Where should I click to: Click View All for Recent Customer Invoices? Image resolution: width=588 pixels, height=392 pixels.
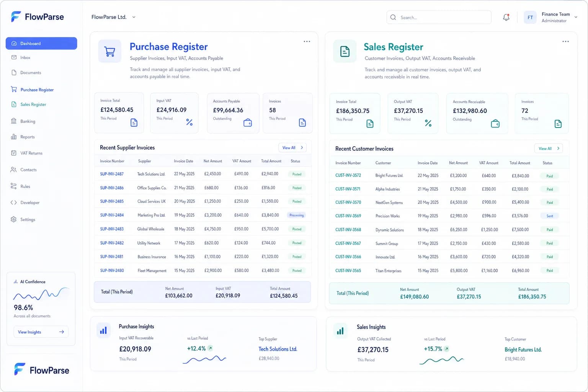pyautogui.click(x=549, y=149)
